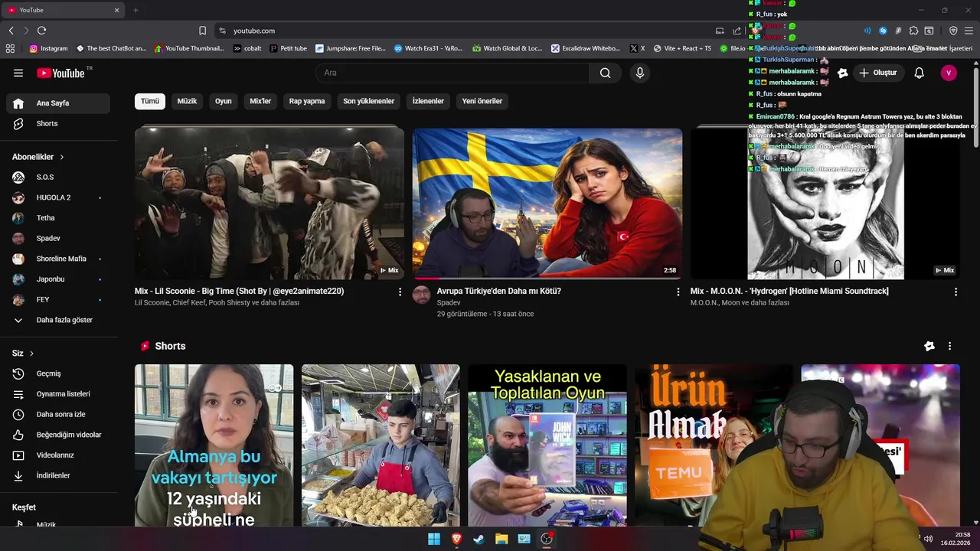The height and width of the screenshot is (551, 980).
Task: Open the apps grid in bookmarks bar
Action: click(x=10, y=48)
